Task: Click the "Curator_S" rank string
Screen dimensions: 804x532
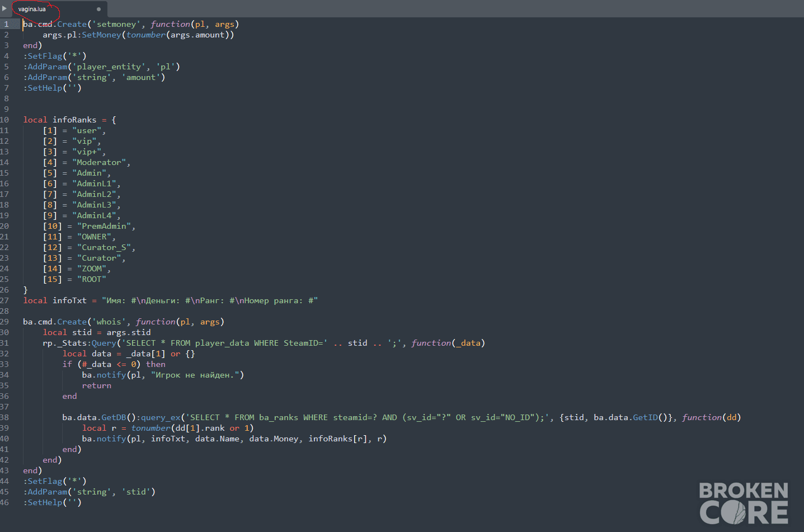Action: coord(104,247)
